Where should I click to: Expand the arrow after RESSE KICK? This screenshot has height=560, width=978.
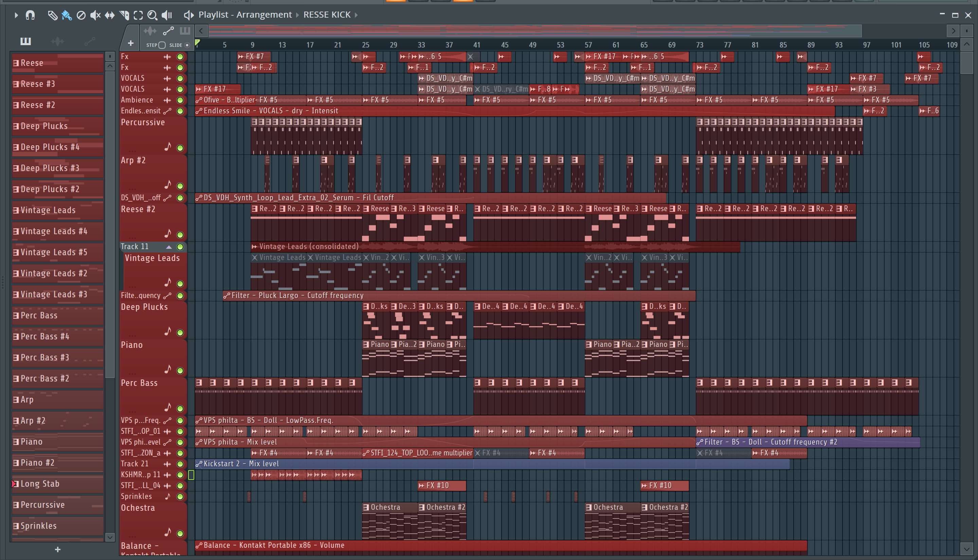pyautogui.click(x=356, y=15)
